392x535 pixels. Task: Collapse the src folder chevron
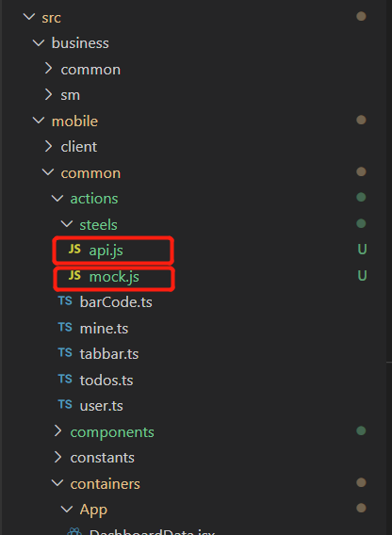(x=28, y=17)
